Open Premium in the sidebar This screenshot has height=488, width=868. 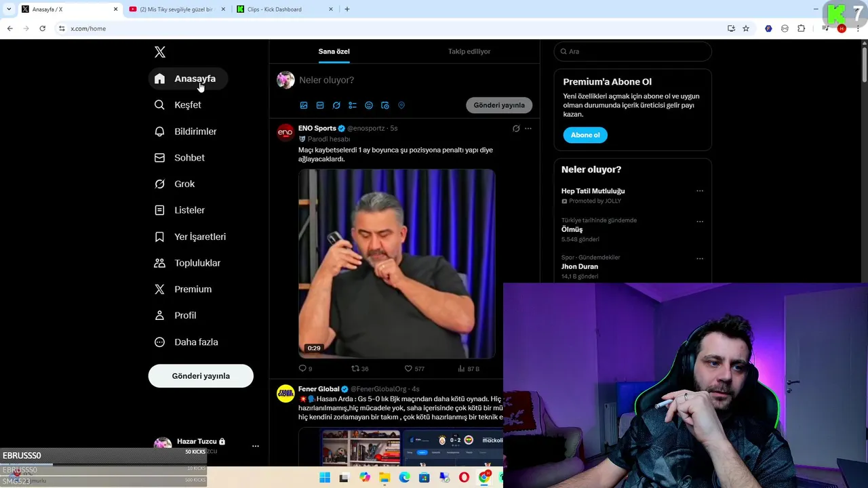coord(184,289)
